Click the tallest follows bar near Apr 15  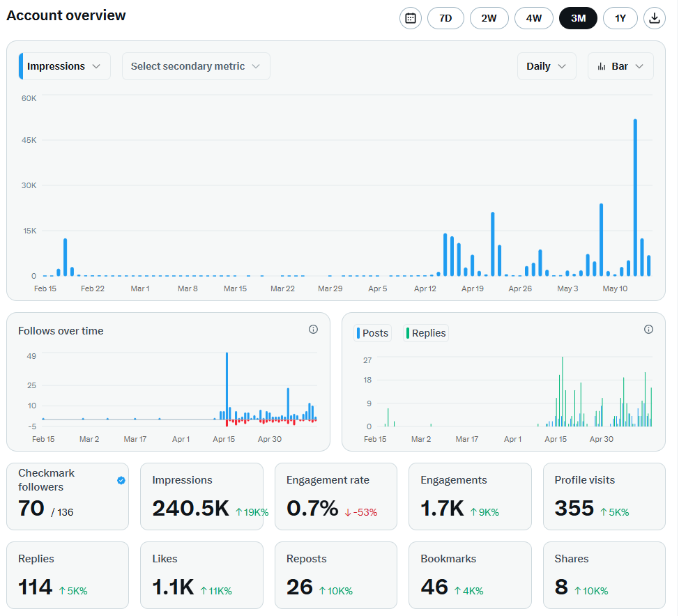pyautogui.click(x=227, y=386)
